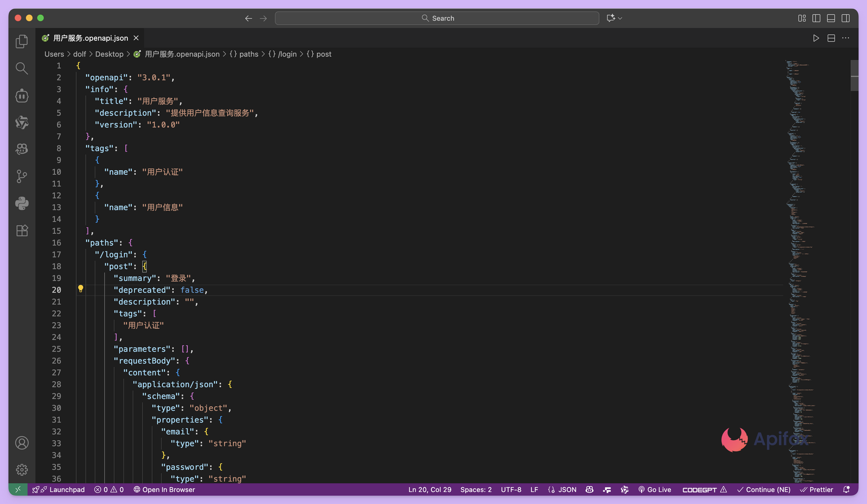Image resolution: width=867 pixels, height=504 pixels.
Task: Toggle the secondary side bar layout button
Action: click(x=846, y=18)
